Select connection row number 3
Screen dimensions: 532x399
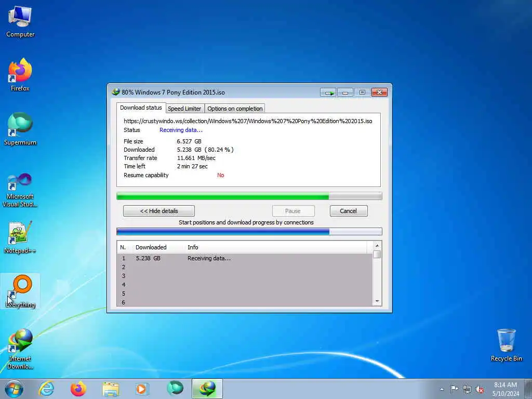(x=245, y=276)
